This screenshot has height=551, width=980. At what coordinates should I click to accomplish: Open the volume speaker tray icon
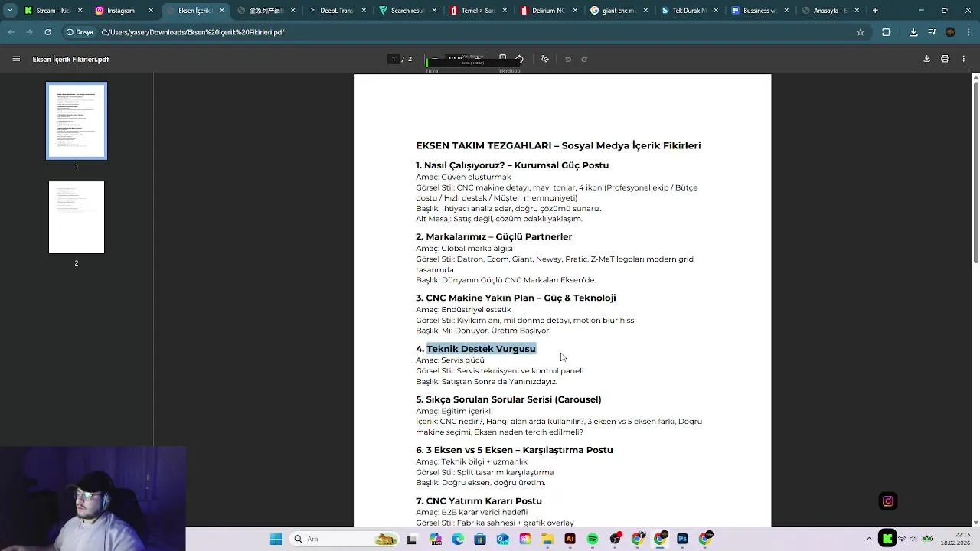pos(913,539)
